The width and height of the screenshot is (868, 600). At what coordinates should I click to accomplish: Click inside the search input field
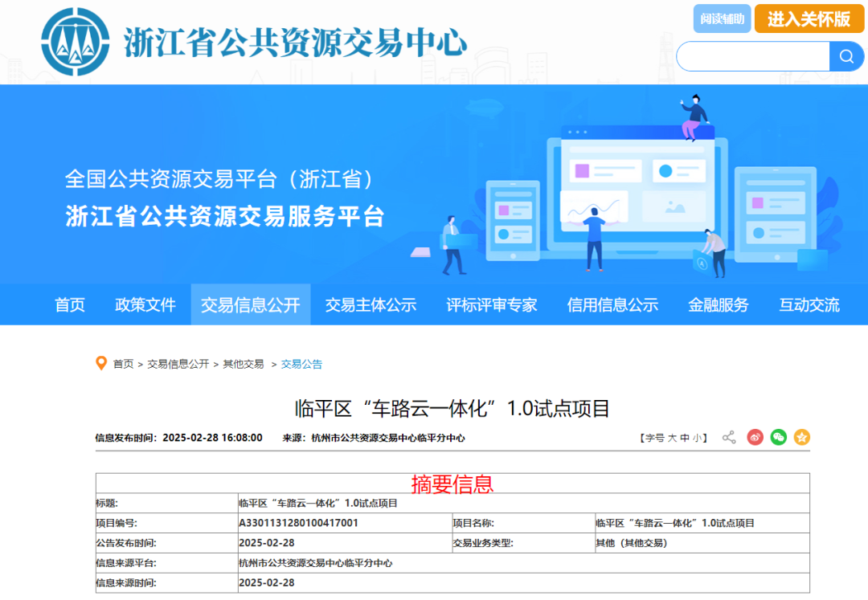coord(753,56)
